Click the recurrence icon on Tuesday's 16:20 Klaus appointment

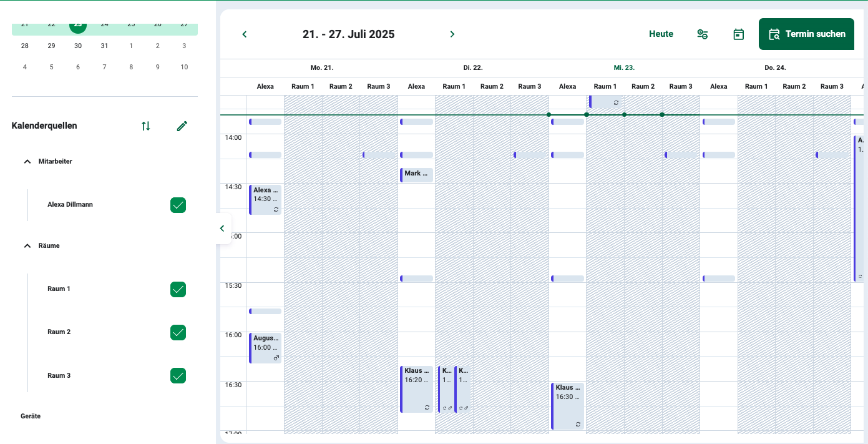point(427,407)
